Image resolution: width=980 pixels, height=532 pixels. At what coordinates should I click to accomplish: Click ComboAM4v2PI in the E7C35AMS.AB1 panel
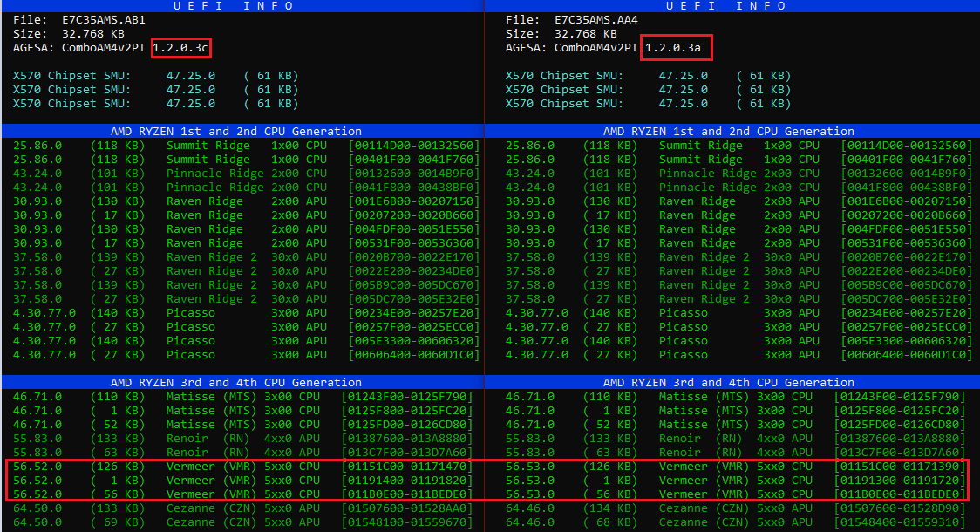coord(104,47)
